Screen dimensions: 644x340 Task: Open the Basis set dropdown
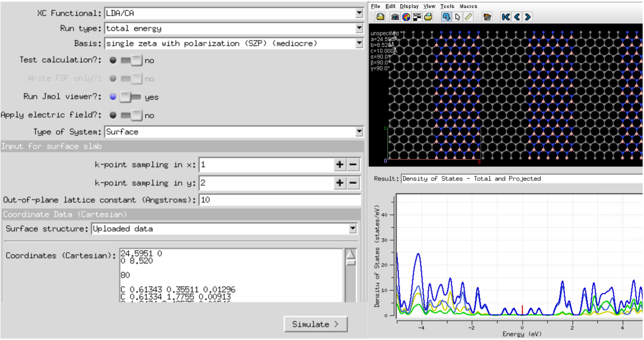click(x=359, y=43)
